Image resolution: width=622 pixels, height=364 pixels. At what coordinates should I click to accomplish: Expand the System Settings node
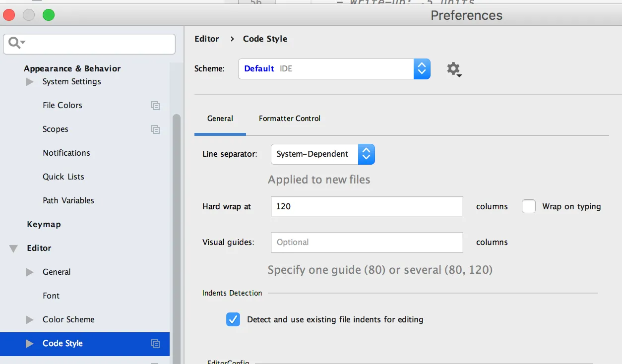click(x=30, y=82)
